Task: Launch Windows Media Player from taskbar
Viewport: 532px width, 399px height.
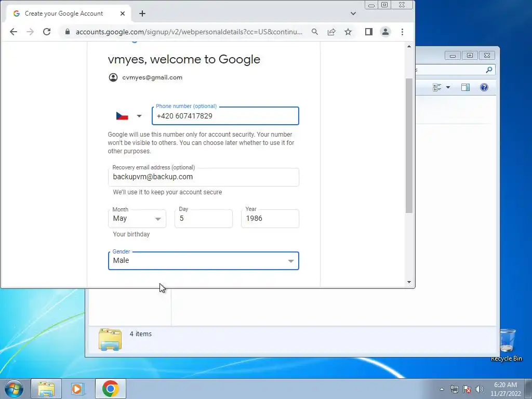Action: tap(78, 389)
